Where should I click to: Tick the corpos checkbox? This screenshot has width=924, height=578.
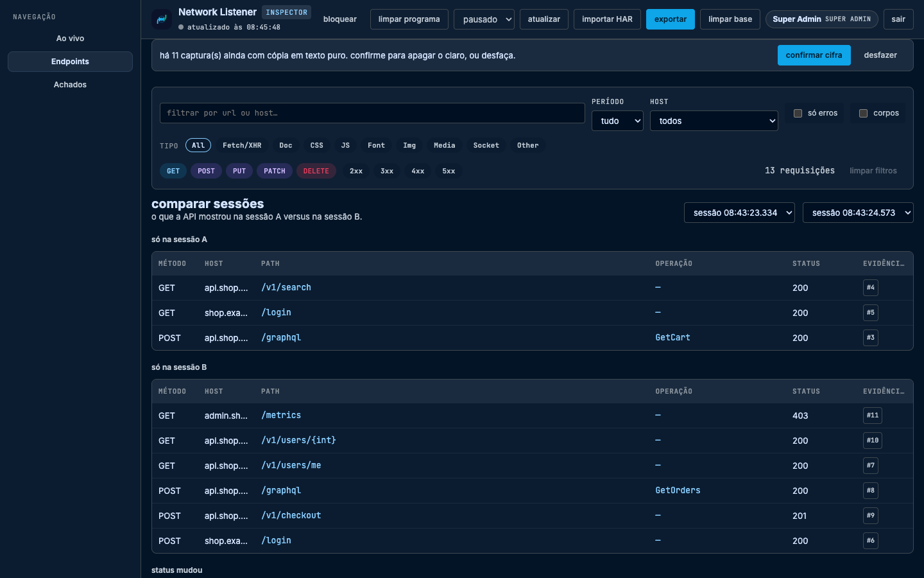(864, 113)
